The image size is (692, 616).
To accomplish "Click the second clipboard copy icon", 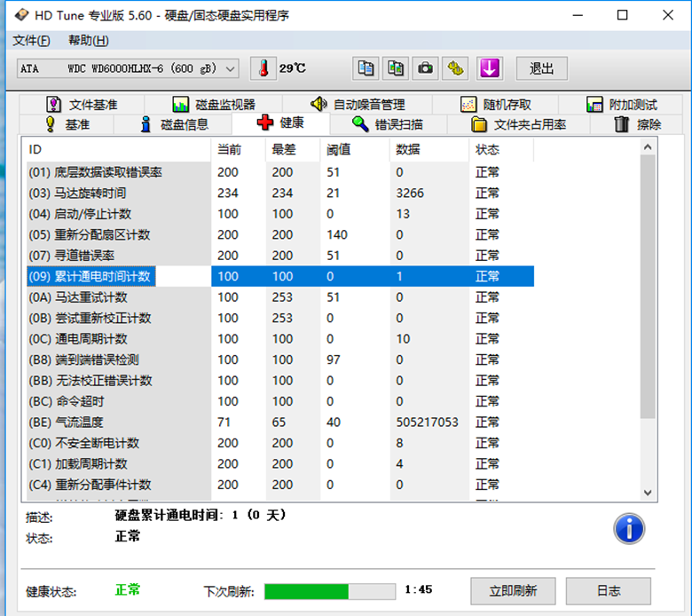I will [396, 68].
